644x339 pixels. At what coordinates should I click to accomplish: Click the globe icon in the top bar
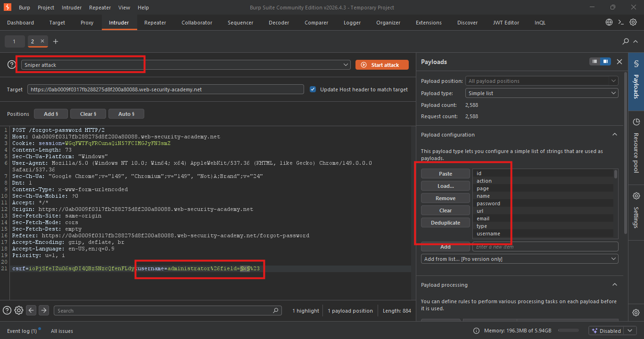coord(609,22)
